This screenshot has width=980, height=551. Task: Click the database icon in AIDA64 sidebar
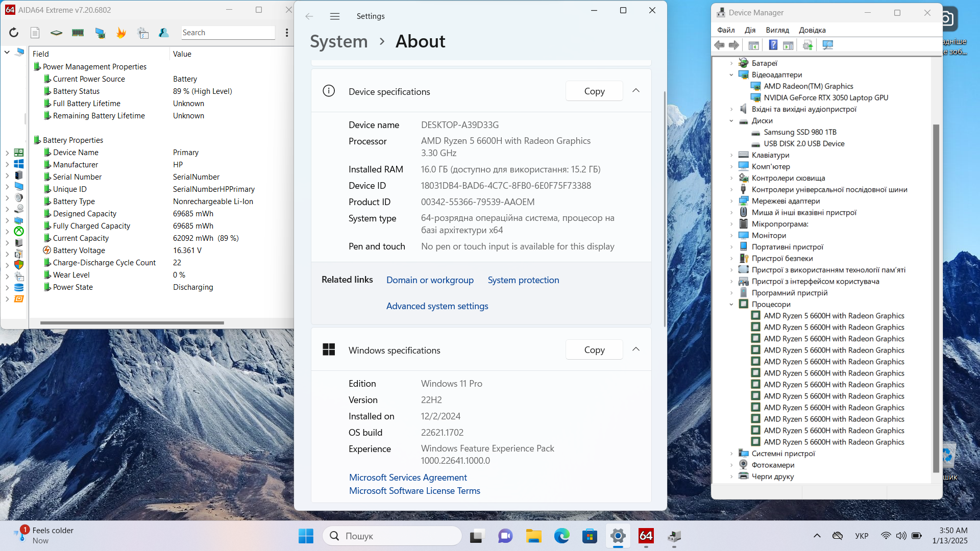19,287
